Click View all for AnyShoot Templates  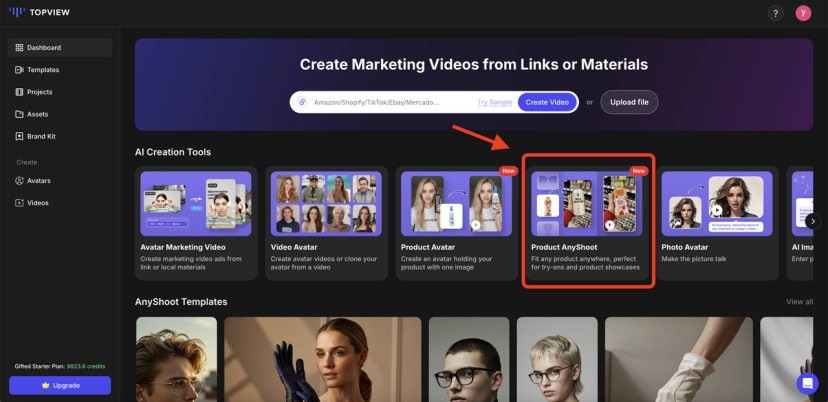[x=799, y=302]
